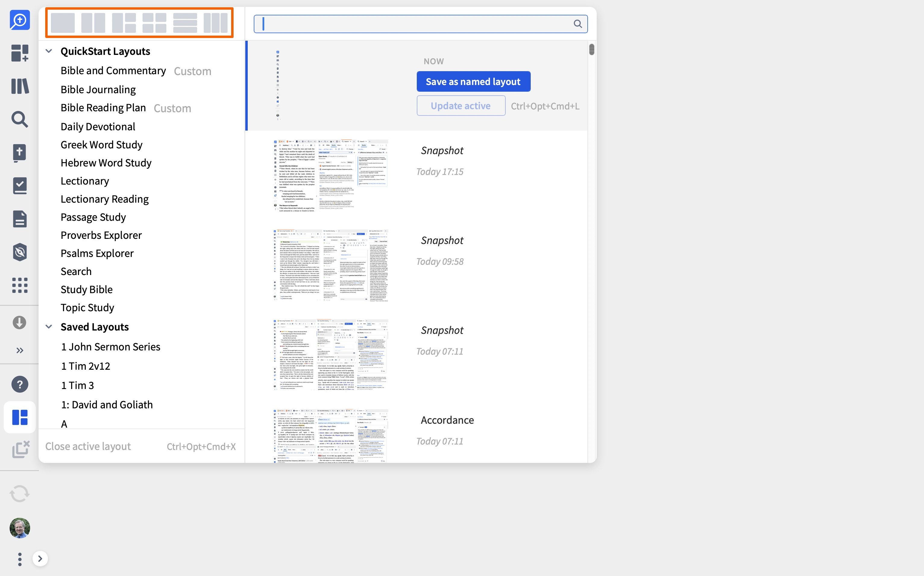The width and height of the screenshot is (924, 576).
Task: Choose the two-column layout icon
Action: click(93, 23)
